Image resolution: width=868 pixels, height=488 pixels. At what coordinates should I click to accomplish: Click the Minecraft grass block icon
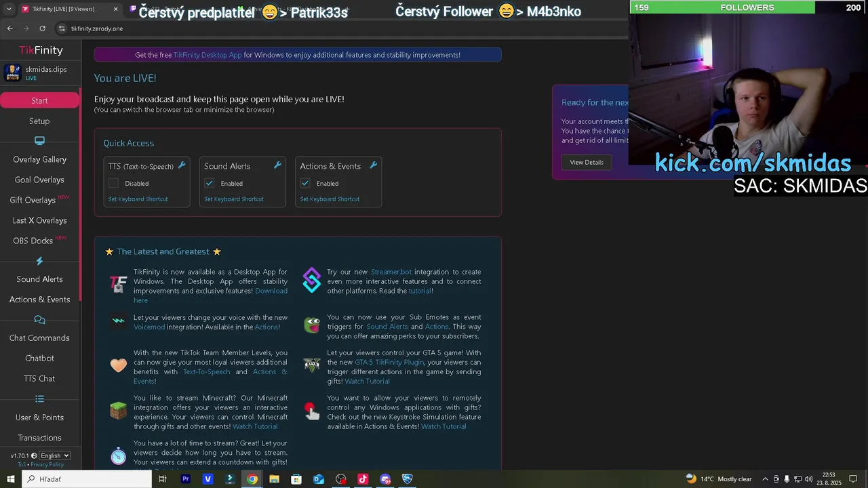(119, 411)
